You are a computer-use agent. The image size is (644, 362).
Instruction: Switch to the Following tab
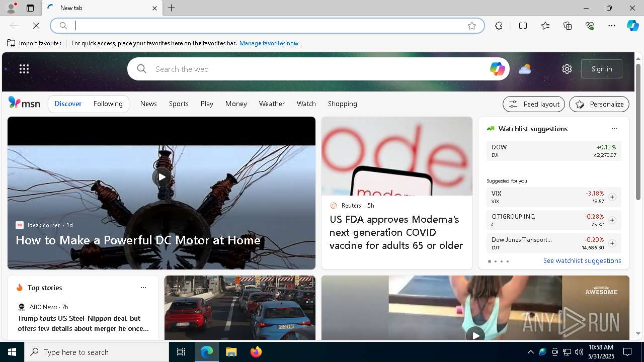[108, 104]
